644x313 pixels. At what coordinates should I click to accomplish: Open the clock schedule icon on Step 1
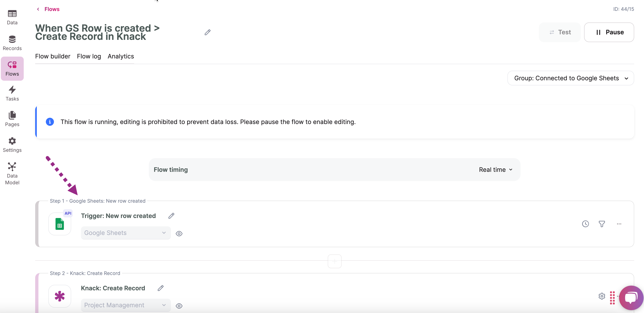point(585,224)
